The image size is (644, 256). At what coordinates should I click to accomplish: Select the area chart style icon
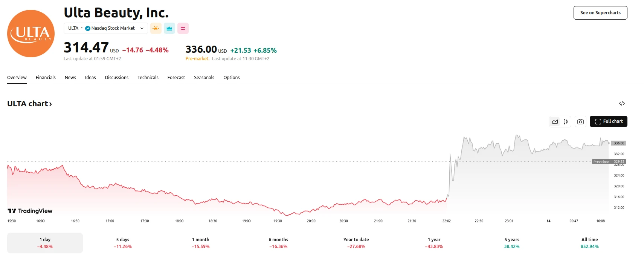tap(555, 121)
